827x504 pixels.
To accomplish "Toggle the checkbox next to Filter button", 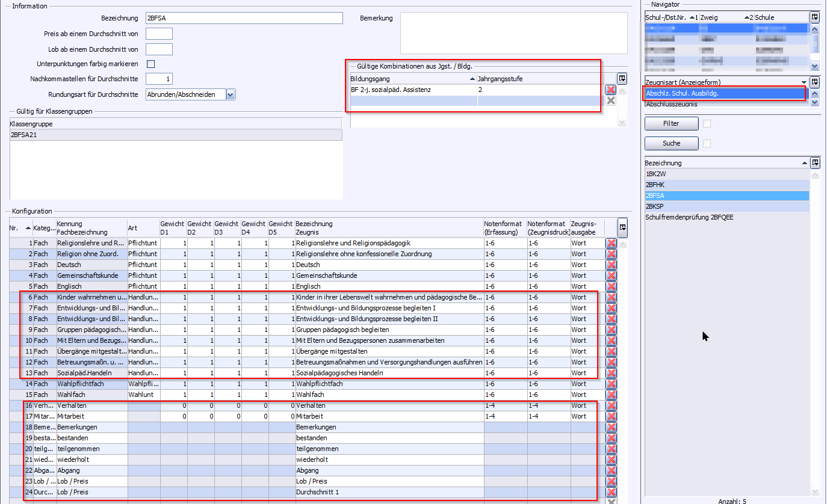I will [x=707, y=123].
